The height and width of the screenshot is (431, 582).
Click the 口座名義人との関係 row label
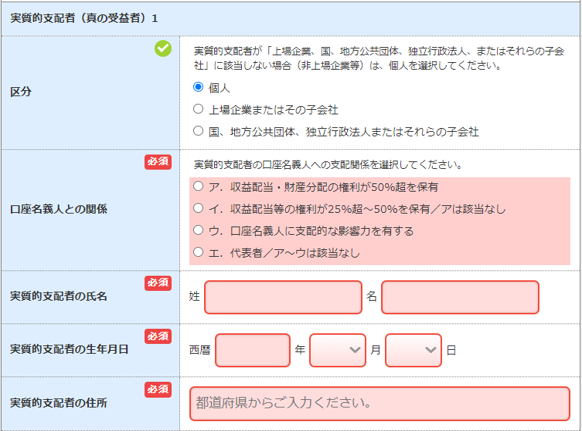[59, 209]
